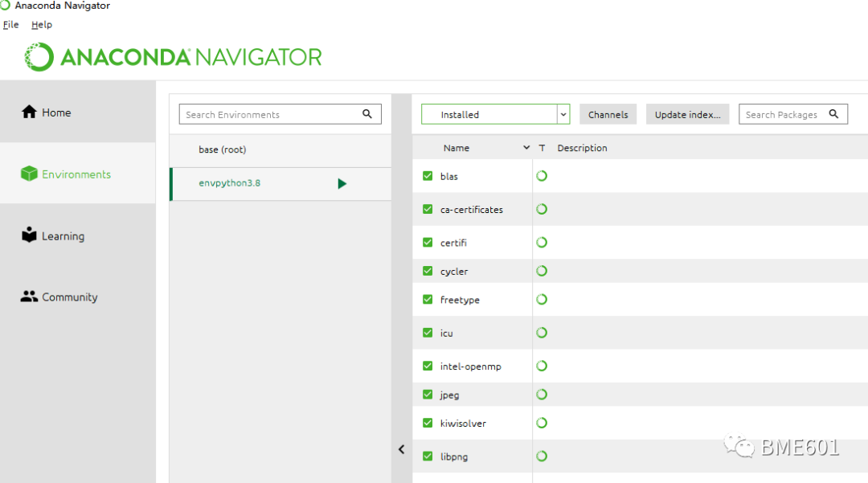
Task: Click the jpeg package type icon
Action: click(542, 395)
